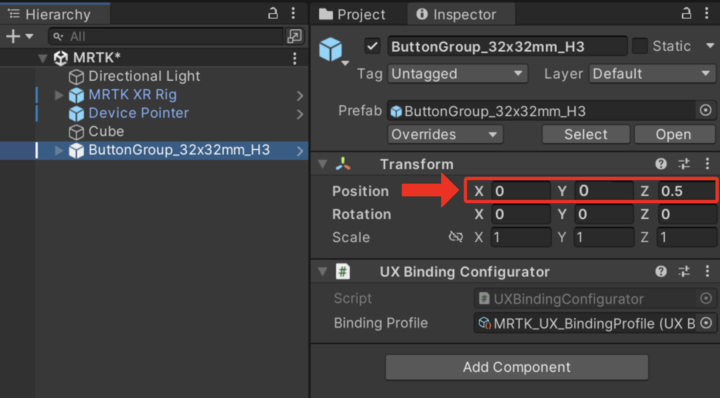Viewport: 720px width, 398px height.
Task: Open the Tag dropdown
Action: coord(457,73)
